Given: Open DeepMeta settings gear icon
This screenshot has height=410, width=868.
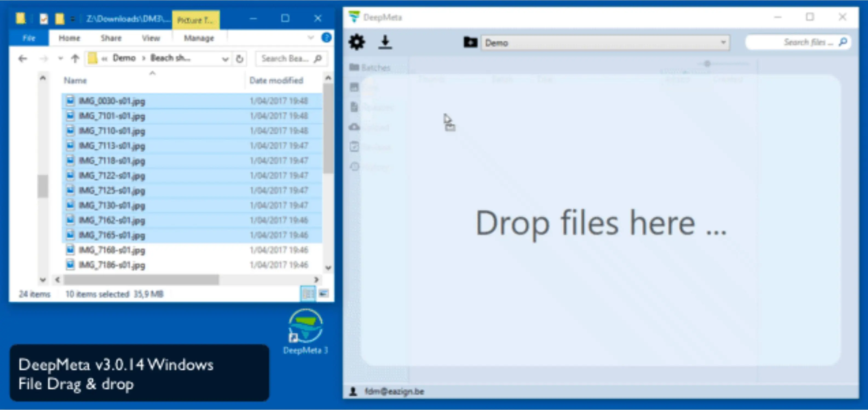Looking at the screenshot, I should tap(356, 42).
